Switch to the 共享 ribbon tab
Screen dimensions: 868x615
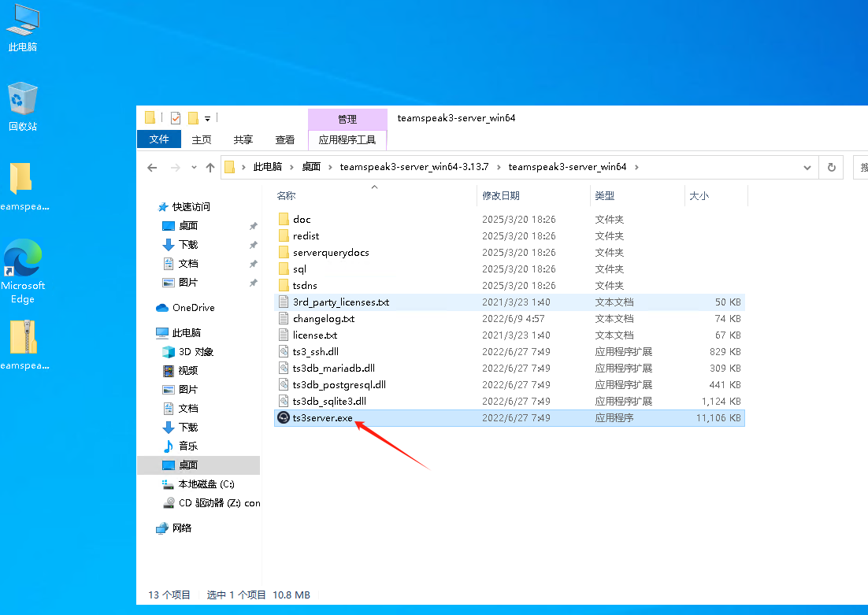click(x=243, y=139)
